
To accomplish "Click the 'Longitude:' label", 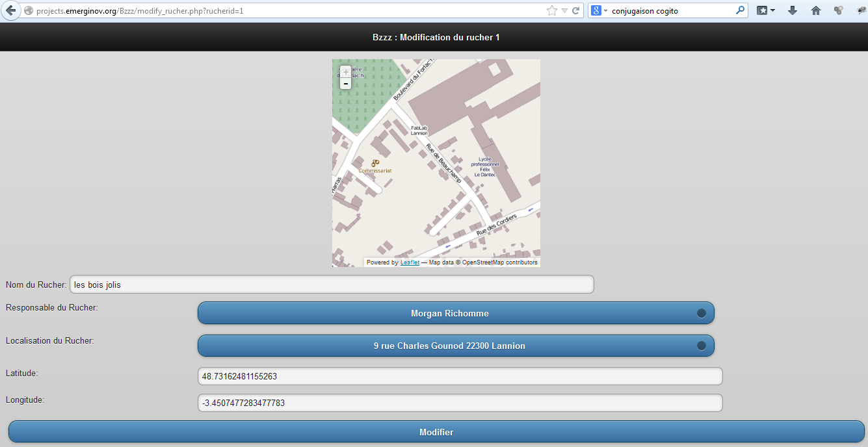I will point(25,400).
